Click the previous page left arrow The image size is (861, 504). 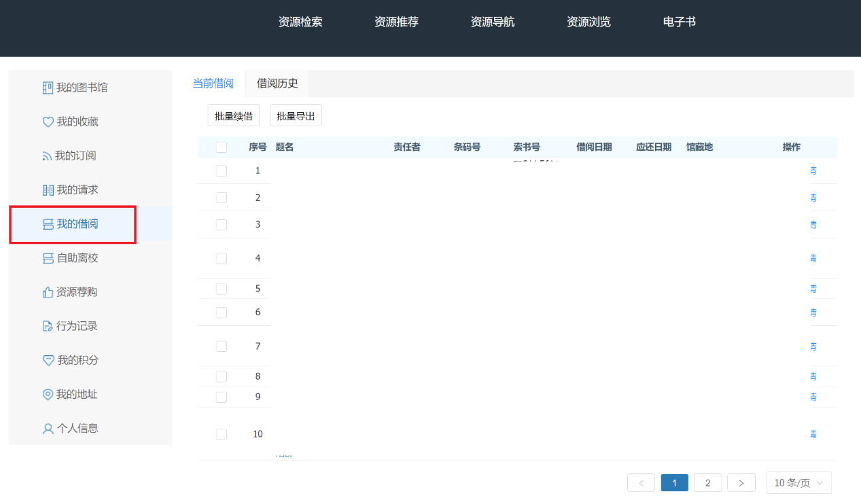click(641, 483)
